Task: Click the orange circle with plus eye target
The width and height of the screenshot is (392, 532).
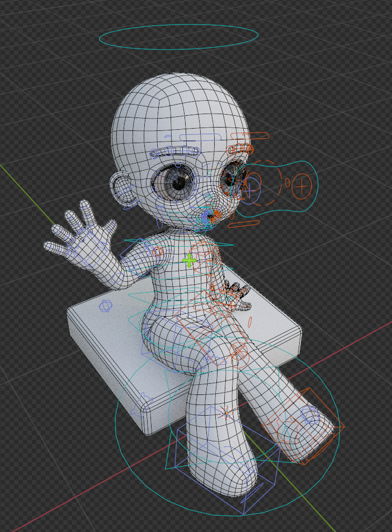Action: click(x=301, y=186)
